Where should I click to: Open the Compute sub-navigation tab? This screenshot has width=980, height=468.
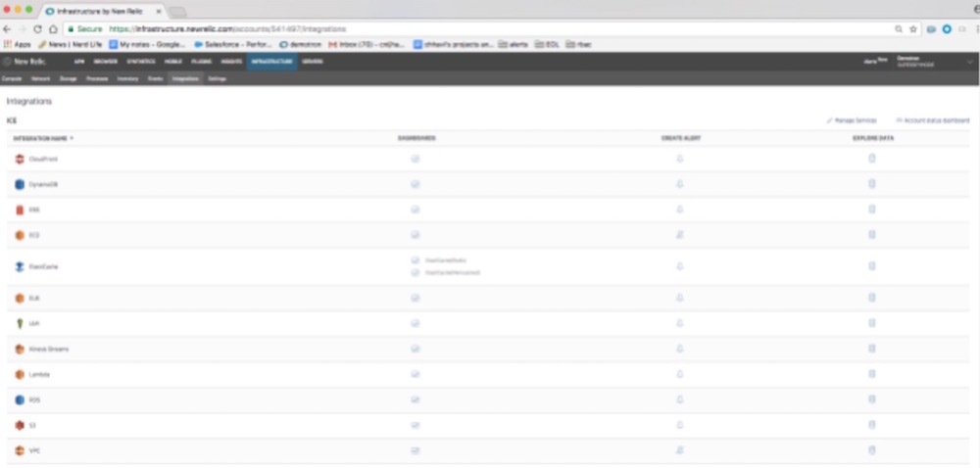pos(12,79)
